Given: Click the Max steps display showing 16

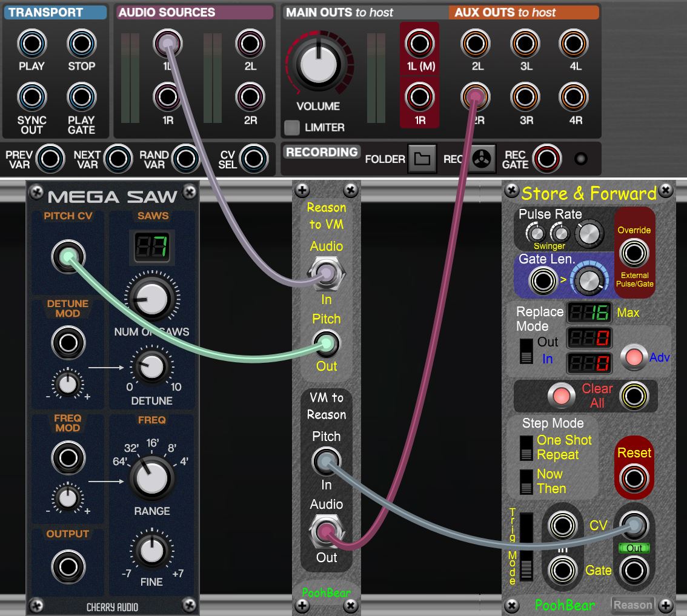Looking at the screenshot, I should point(588,313).
